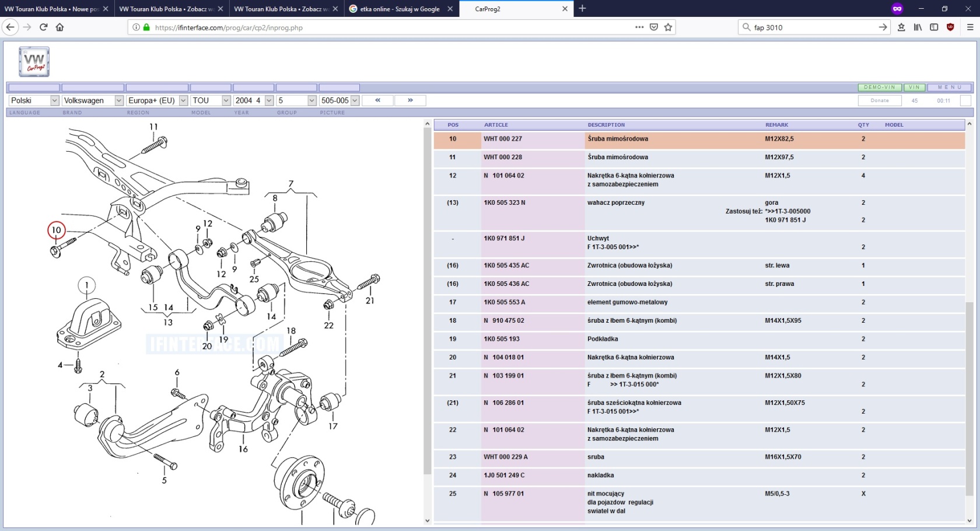Click article N 105 977 01
The width and height of the screenshot is (980, 531).
pos(504,494)
